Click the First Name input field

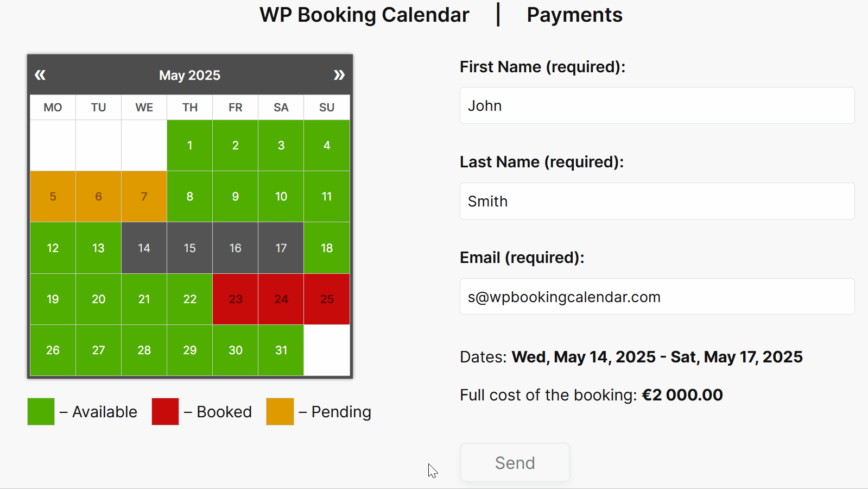[657, 105]
